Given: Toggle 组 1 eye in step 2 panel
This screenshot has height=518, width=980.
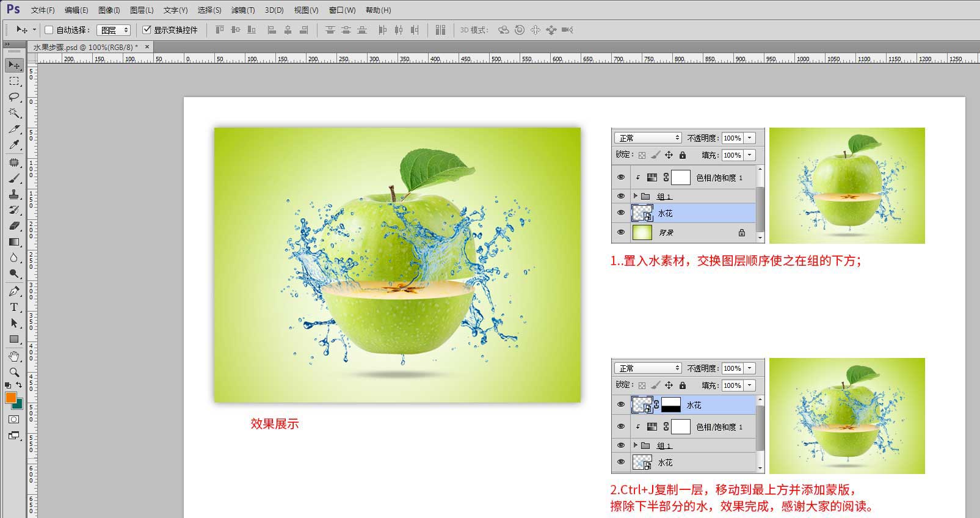Looking at the screenshot, I should click(621, 445).
